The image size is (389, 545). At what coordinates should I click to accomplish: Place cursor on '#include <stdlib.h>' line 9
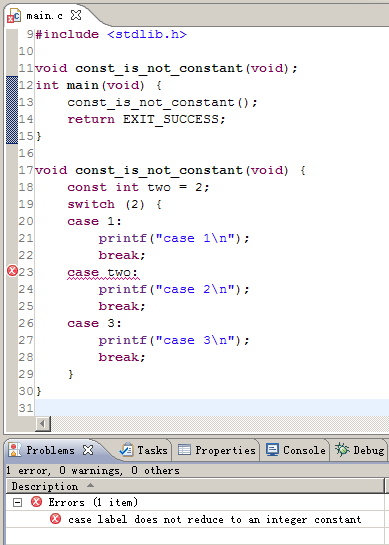(x=111, y=34)
